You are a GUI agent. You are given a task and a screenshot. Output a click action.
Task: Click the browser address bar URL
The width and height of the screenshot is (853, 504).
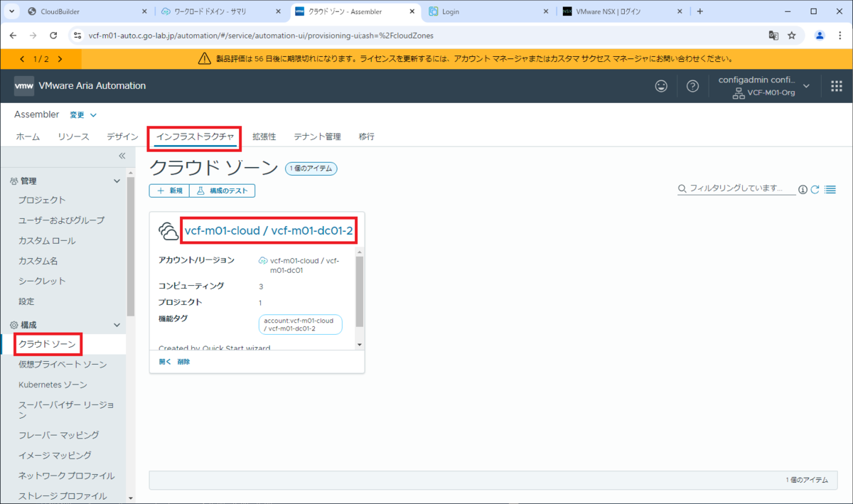tap(261, 36)
